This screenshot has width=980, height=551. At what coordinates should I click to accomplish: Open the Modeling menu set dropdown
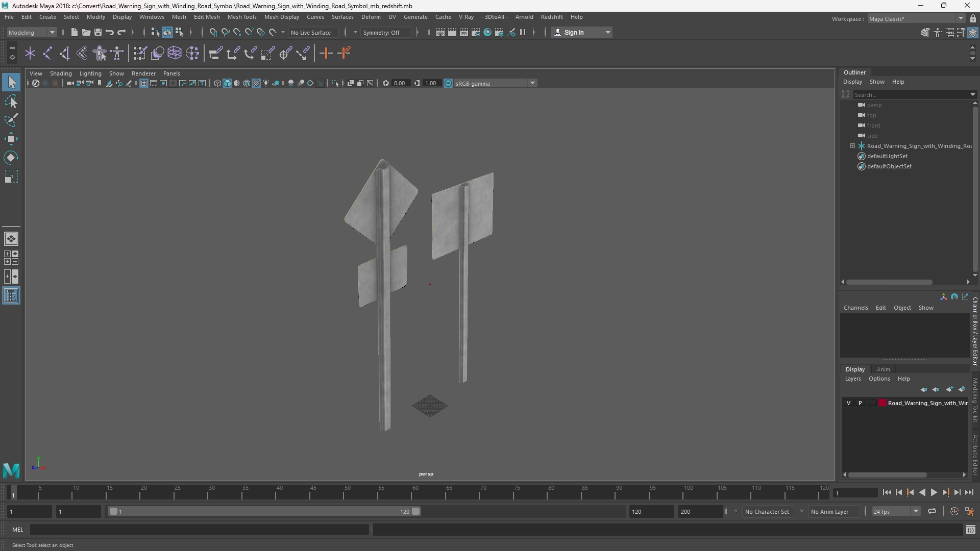(x=32, y=32)
